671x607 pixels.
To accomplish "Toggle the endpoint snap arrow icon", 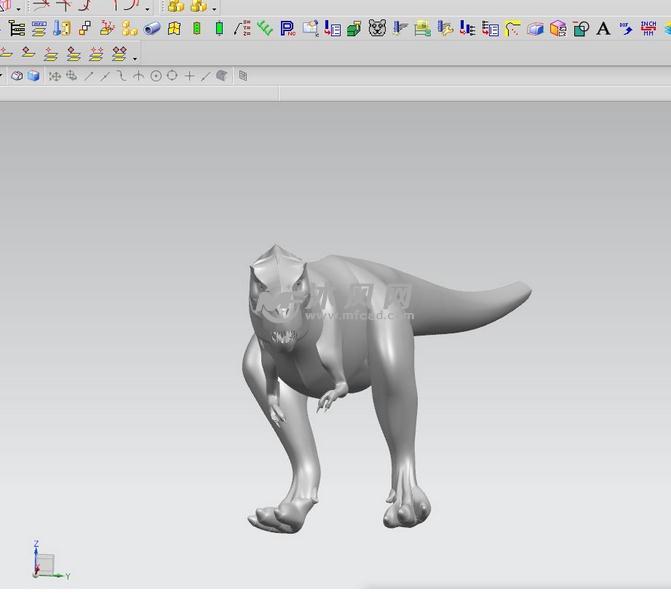I will pos(89,76).
